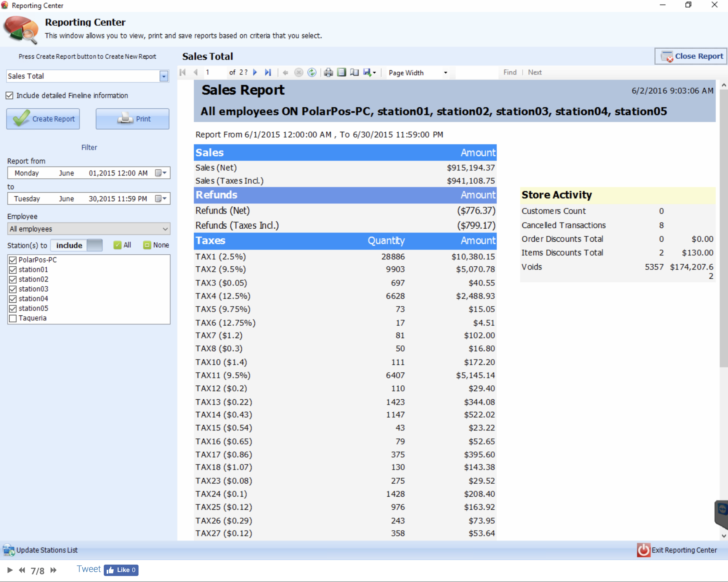This screenshot has width=728, height=582.
Task: Click Items Discounts Total amount $130.00
Action: 697,253
